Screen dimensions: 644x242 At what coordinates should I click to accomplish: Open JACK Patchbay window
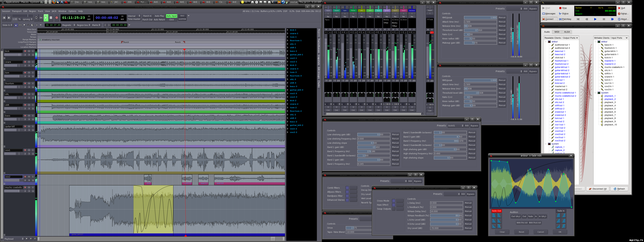(x=565, y=19)
